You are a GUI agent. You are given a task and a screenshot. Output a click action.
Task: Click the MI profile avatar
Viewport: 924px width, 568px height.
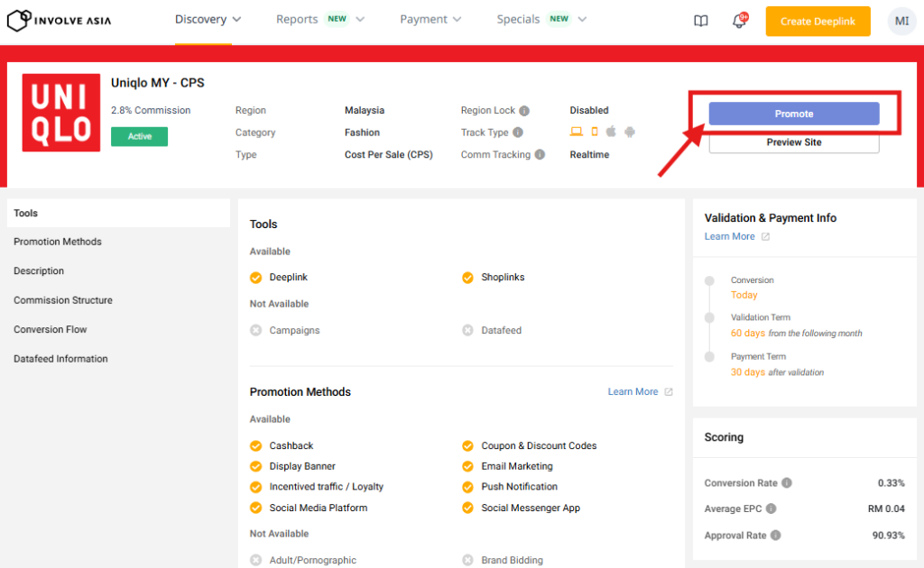(x=901, y=21)
